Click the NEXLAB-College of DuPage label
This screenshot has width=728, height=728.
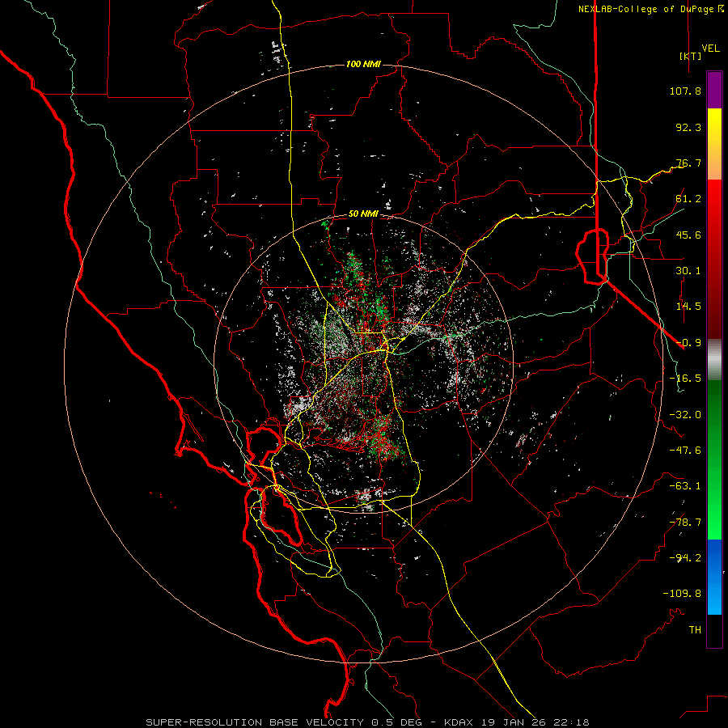pyautogui.click(x=645, y=9)
